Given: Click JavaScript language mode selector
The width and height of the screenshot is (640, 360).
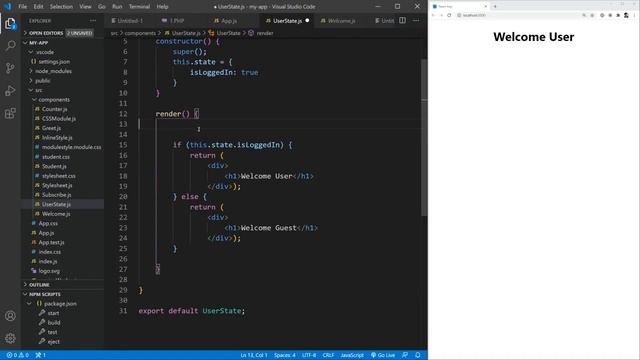Looking at the screenshot, I should tap(352, 355).
